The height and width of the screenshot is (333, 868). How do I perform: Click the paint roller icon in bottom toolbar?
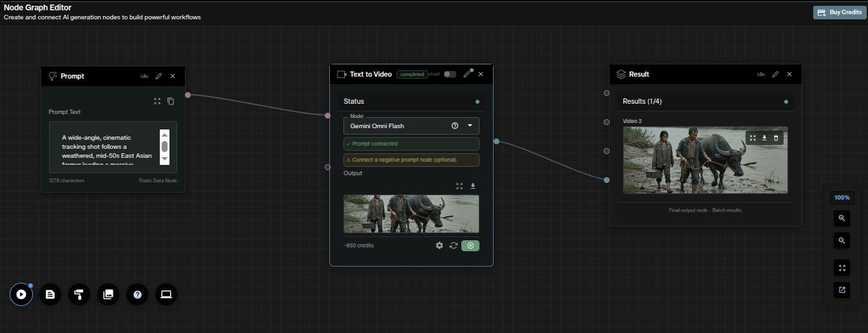click(x=79, y=294)
